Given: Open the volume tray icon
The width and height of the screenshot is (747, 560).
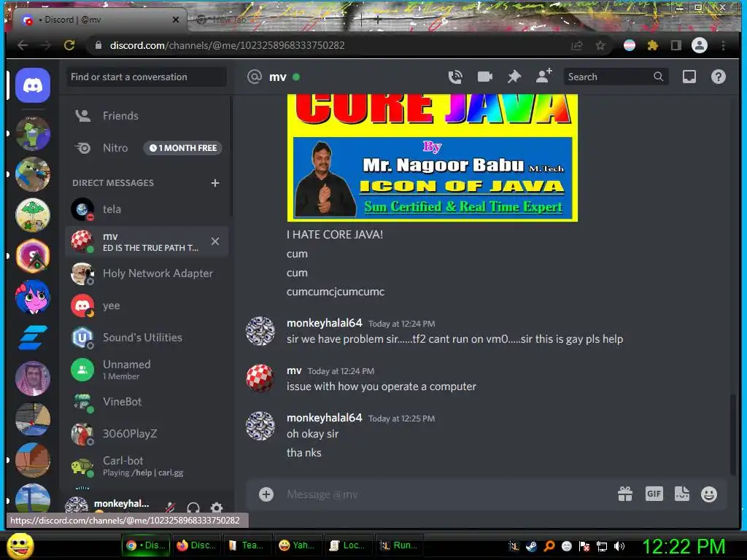Looking at the screenshot, I should (x=619, y=546).
